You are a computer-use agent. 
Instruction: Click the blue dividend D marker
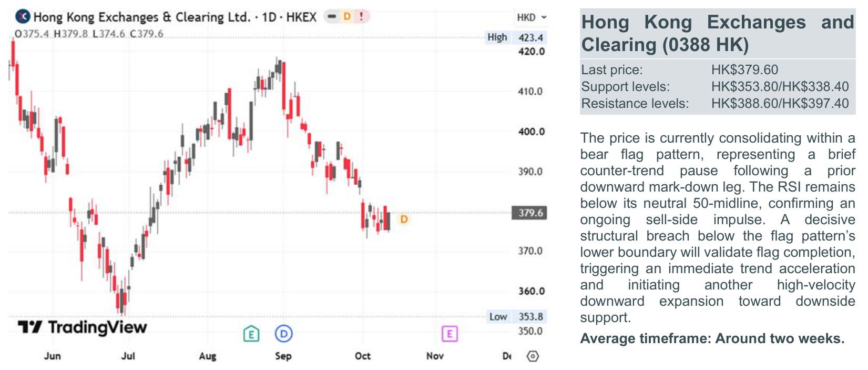click(284, 334)
